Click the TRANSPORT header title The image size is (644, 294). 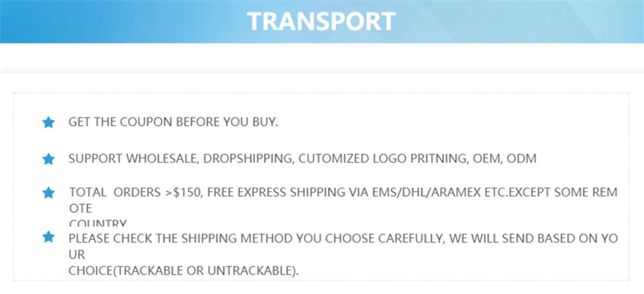pyautogui.click(x=321, y=22)
